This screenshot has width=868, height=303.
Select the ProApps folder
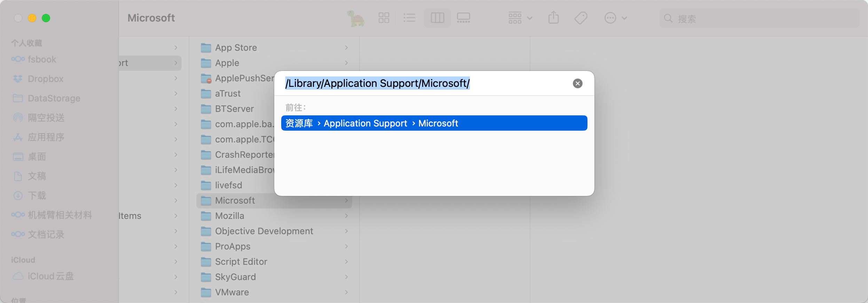click(x=274, y=246)
